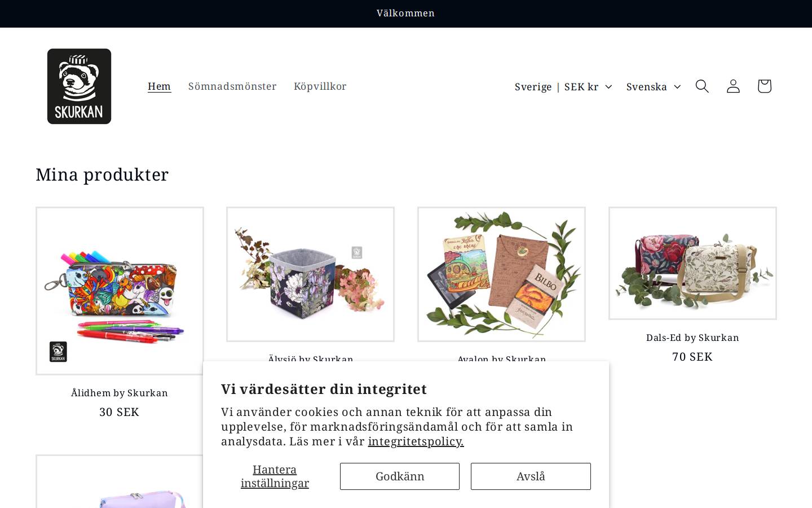Open the Ålidhem pencil case product image
The image size is (812, 508).
(x=120, y=291)
